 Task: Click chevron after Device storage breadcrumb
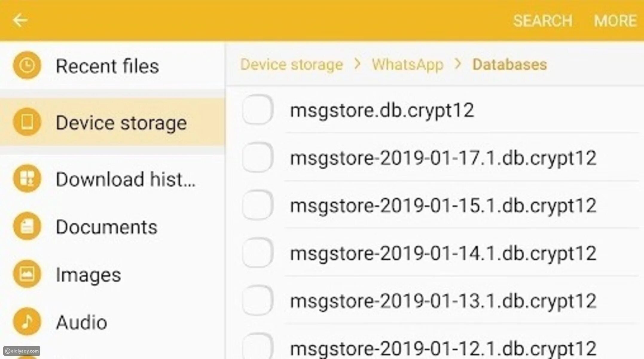[x=357, y=64]
